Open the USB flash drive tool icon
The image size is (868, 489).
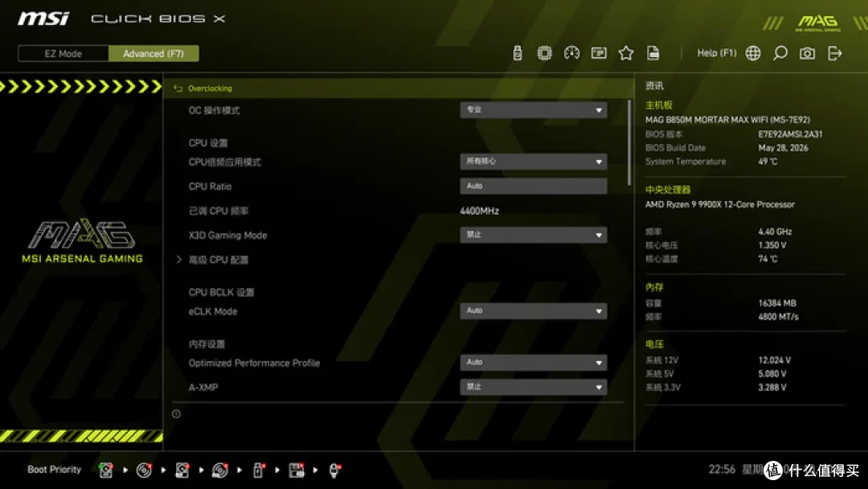tap(517, 53)
